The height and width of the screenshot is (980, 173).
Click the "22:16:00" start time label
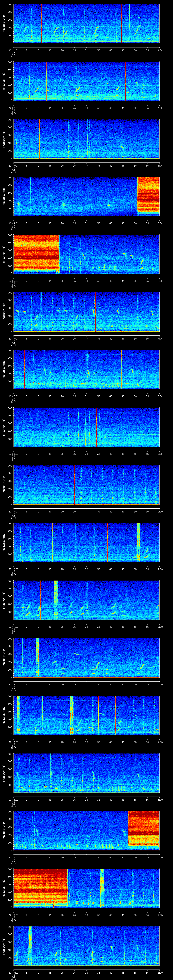pyautogui.click(x=13, y=915)
